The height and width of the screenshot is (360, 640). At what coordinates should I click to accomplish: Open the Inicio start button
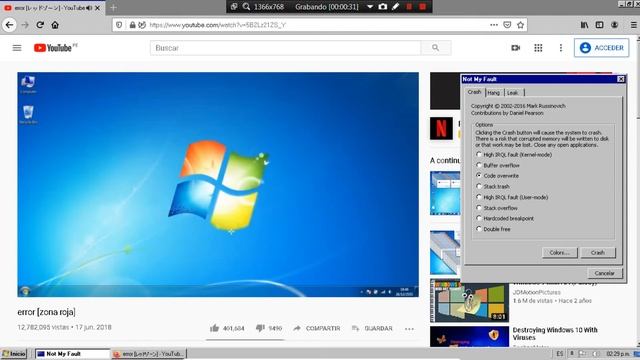[14, 354]
